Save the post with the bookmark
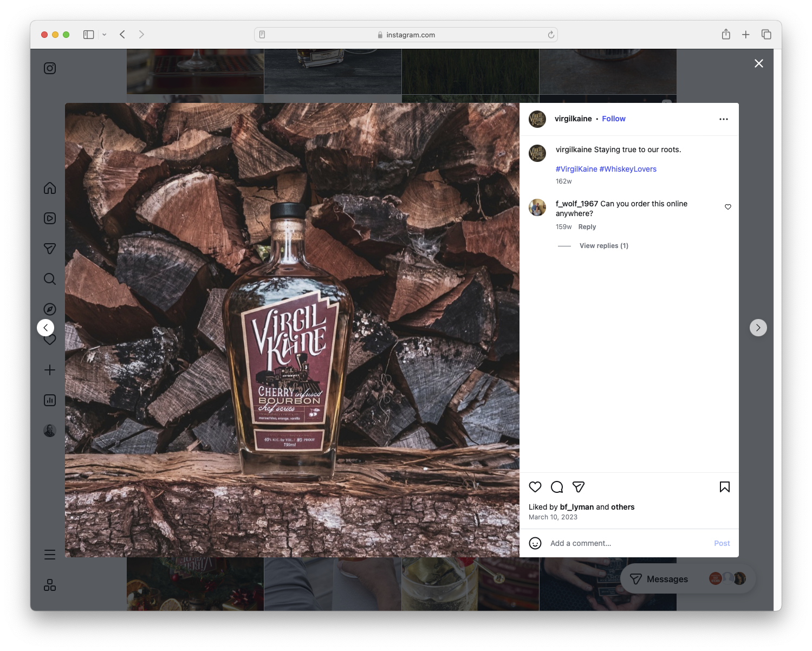 724,487
